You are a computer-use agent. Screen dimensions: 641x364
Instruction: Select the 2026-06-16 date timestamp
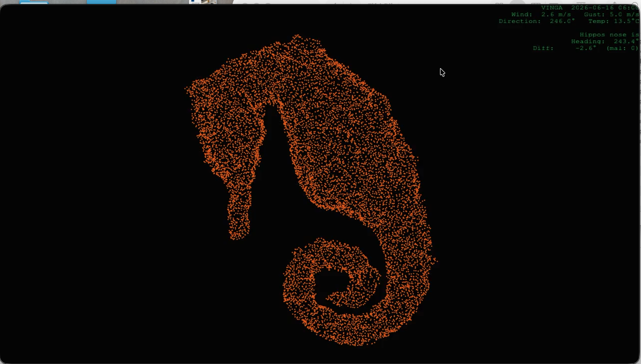(x=593, y=7)
